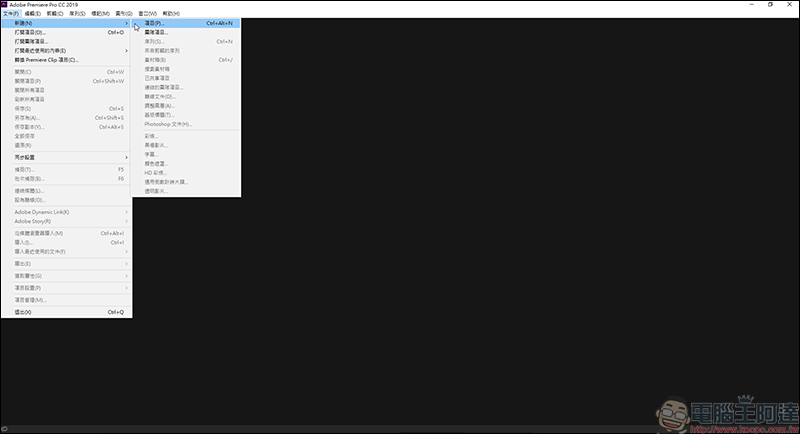Viewport: 800px width, 434px height.
Task: Expand the 新建(N) New submenu arrow
Action: click(x=126, y=23)
